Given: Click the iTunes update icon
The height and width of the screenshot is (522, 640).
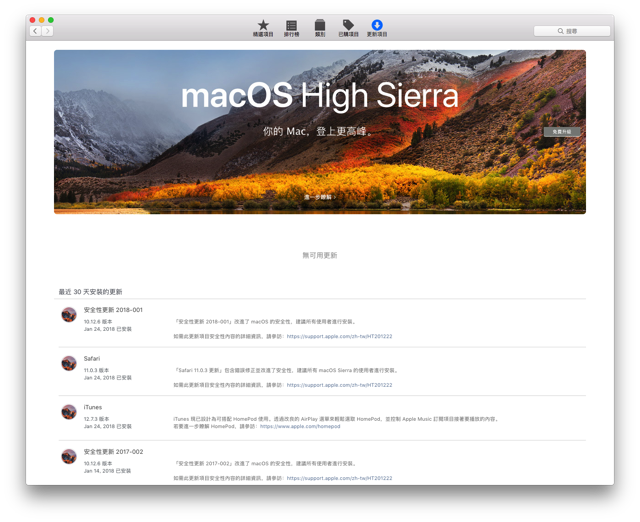Looking at the screenshot, I should pyautogui.click(x=69, y=412).
